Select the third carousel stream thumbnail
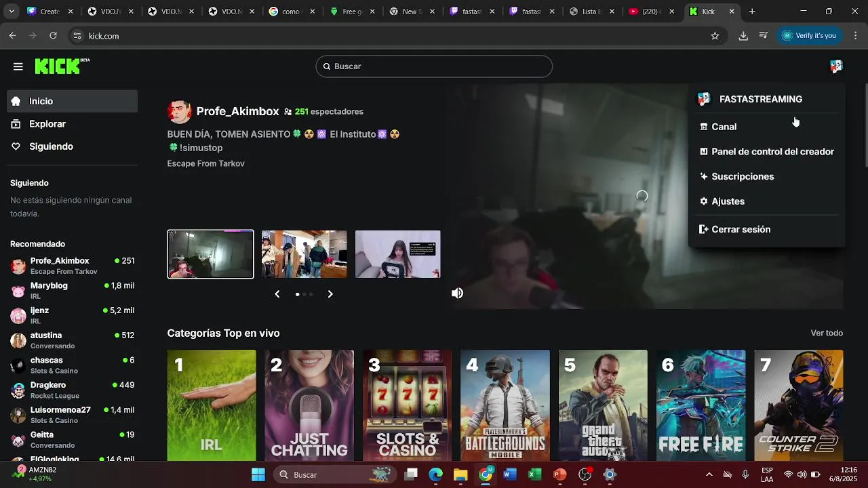The image size is (868, 488). pos(398,254)
